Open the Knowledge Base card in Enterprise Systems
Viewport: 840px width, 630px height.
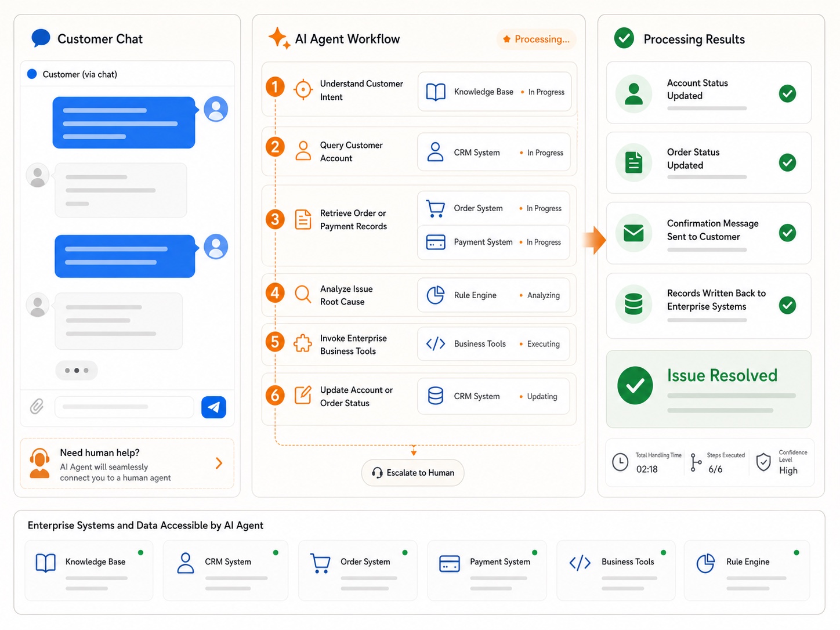pos(89,570)
